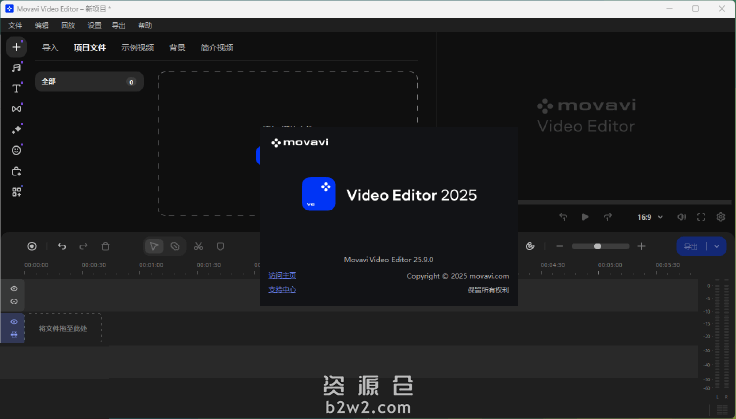
Task: Open the 编辑 menu
Action: pos(42,25)
